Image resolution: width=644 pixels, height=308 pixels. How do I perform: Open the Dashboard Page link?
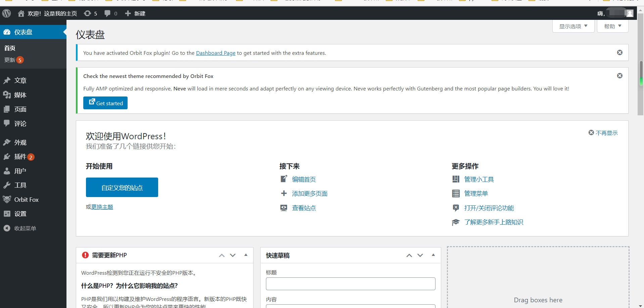[x=216, y=53]
